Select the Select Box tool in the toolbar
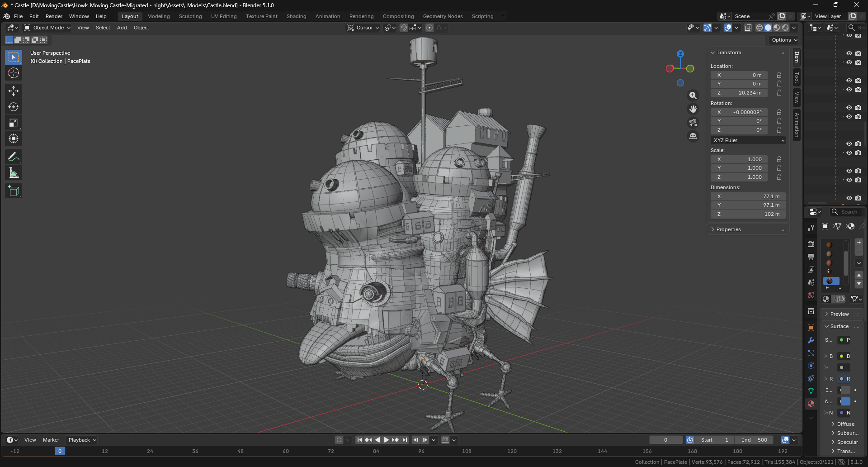The width and height of the screenshot is (868, 467). click(14, 57)
